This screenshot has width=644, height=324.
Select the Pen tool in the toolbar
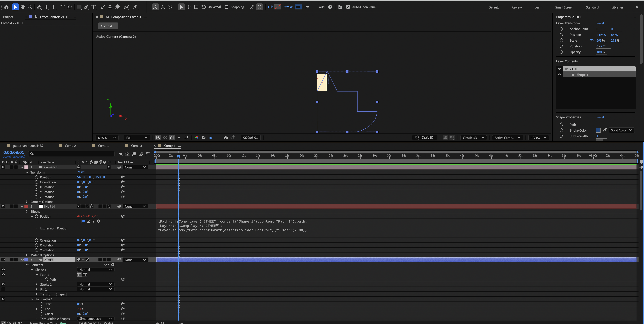(86, 7)
